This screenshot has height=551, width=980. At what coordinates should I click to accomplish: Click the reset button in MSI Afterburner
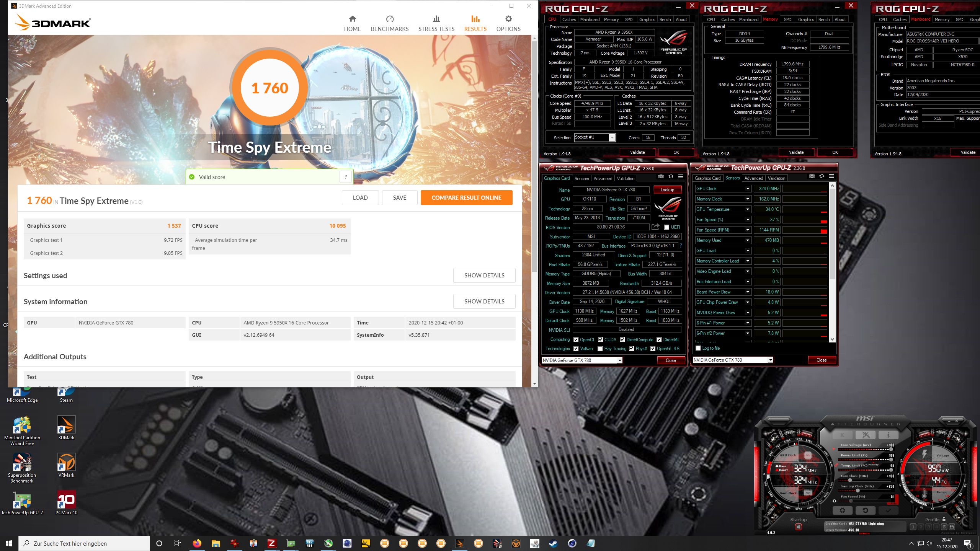tap(865, 510)
